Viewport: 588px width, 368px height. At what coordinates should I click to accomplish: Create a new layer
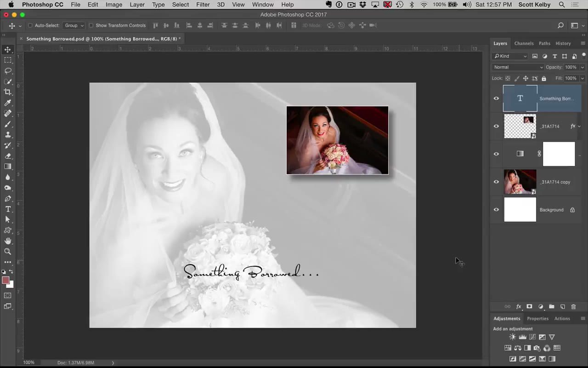click(x=562, y=306)
